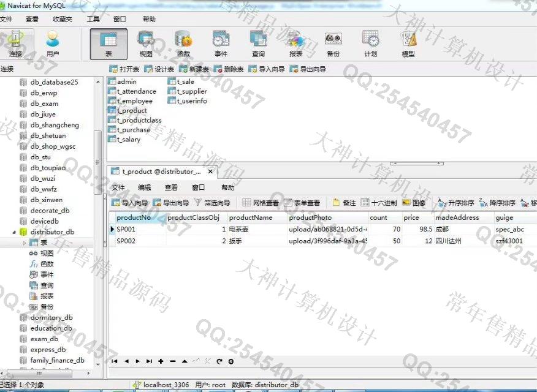Open the 用户 (User) manager icon

coord(53,43)
